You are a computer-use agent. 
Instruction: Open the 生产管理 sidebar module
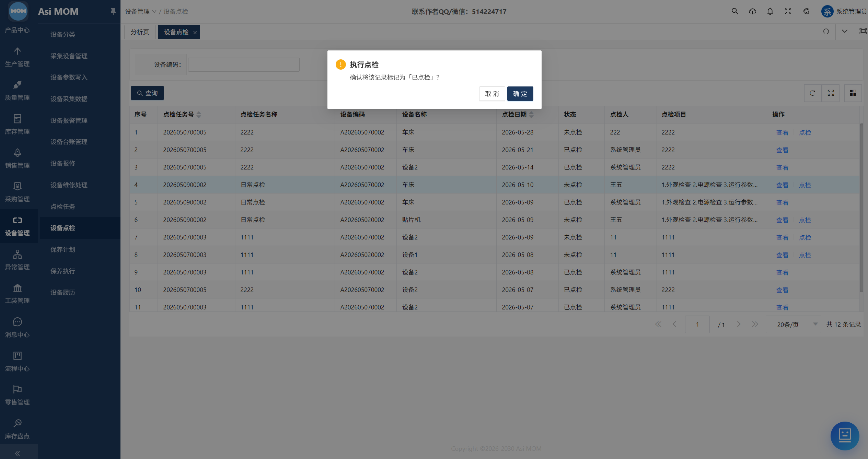pyautogui.click(x=17, y=57)
